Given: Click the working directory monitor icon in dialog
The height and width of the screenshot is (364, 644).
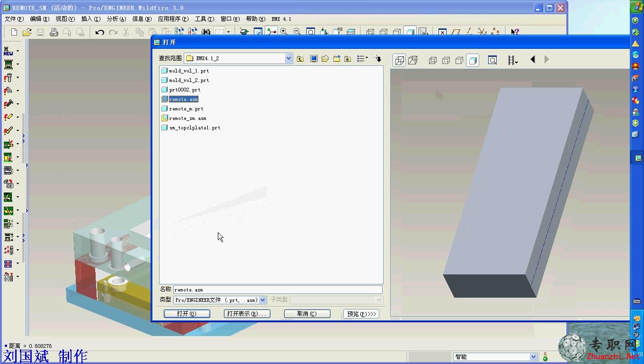Looking at the screenshot, I should (x=313, y=59).
